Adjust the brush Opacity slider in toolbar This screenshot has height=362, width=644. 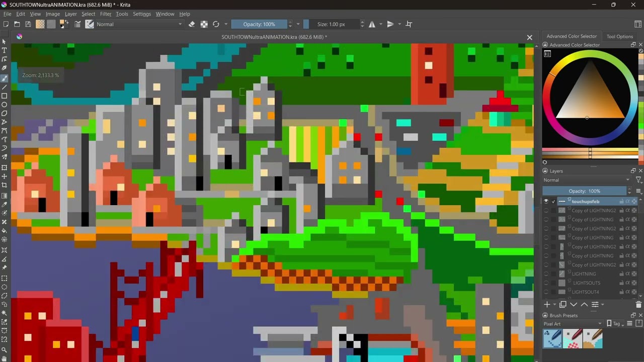259,24
